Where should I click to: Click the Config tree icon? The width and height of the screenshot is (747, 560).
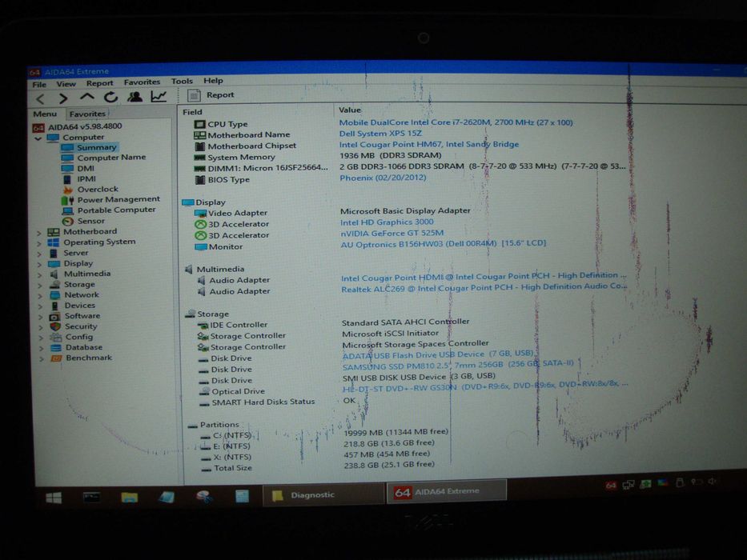click(x=56, y=337)
